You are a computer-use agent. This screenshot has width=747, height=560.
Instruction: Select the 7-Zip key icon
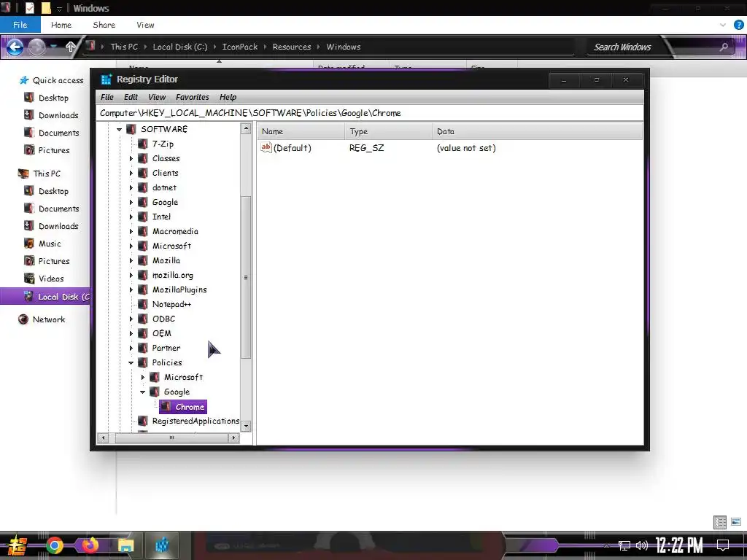142,144
